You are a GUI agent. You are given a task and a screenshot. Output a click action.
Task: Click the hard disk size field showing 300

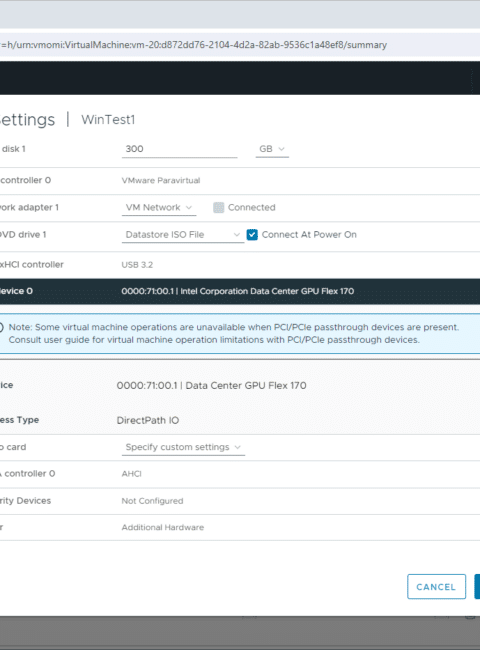click(179, 149)
